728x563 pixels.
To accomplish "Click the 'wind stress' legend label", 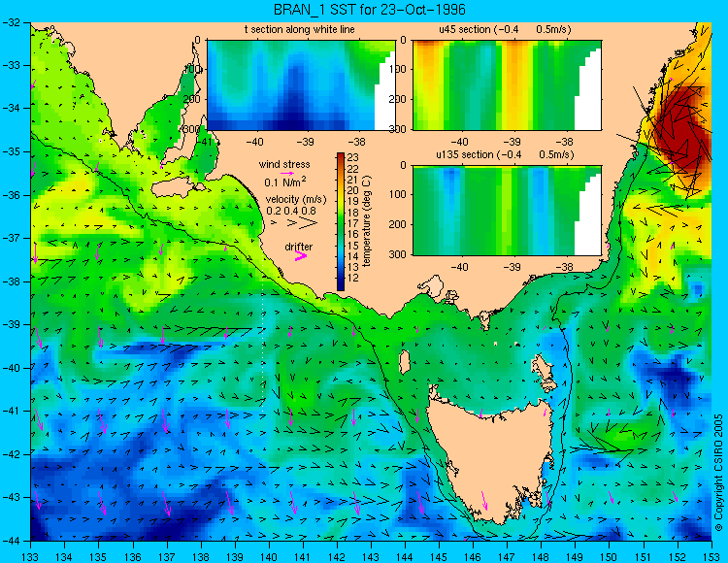I will coord(284,164).
